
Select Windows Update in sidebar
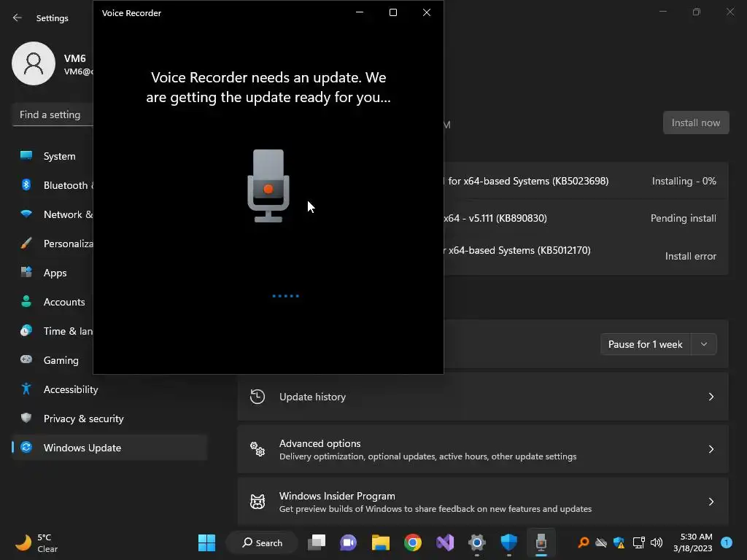point(109,448)
